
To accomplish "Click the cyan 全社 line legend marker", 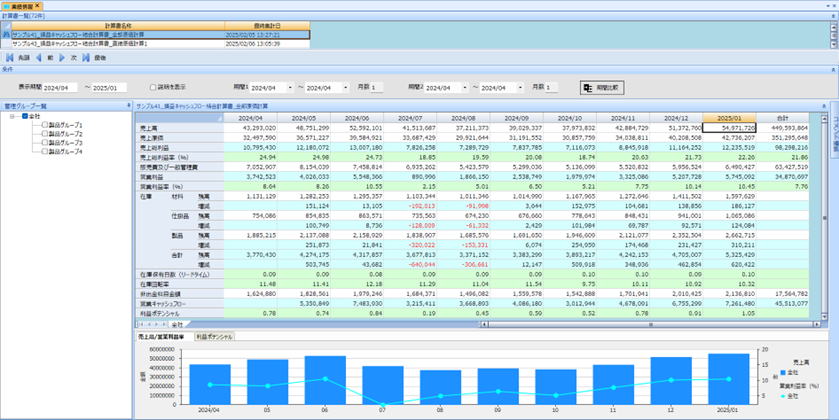I will 782,396.
